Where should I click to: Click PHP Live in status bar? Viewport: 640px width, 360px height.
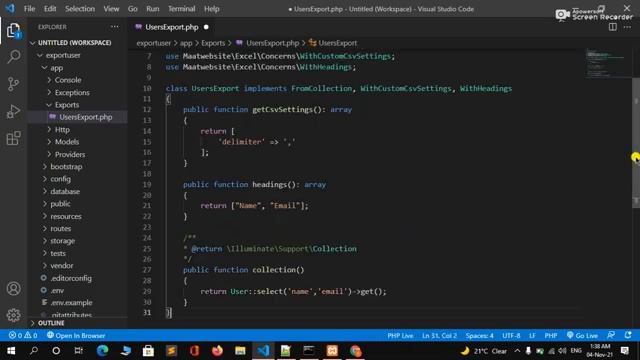[x=400, y=336]
